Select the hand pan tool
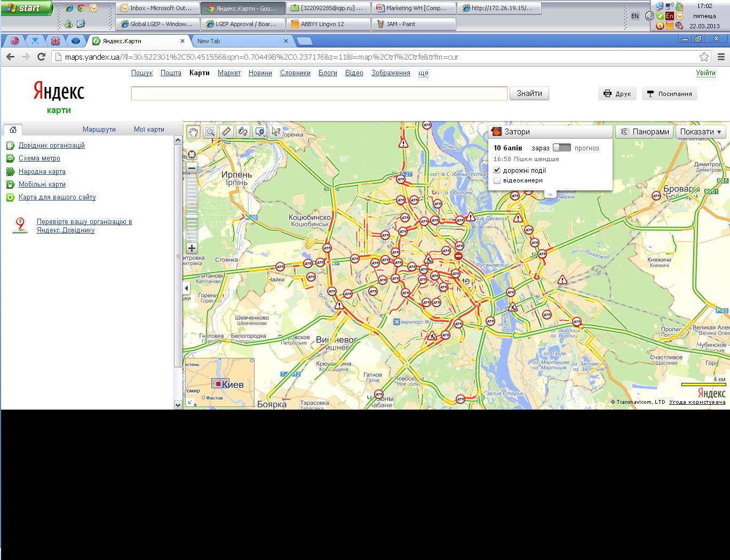Viewport: 730px width, 560px height. (x=193, y=132)
